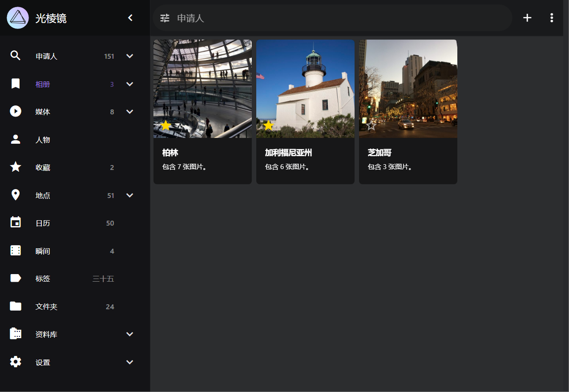This screenshot has height=392, width=569.
Task: Open the 瞬间 moments section
Action: (x=43, y=251)
